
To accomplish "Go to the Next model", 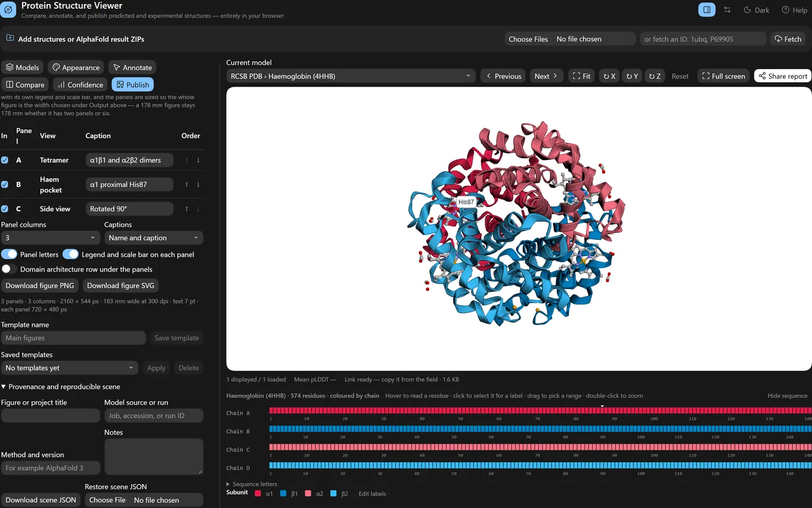I will (546, 76).
